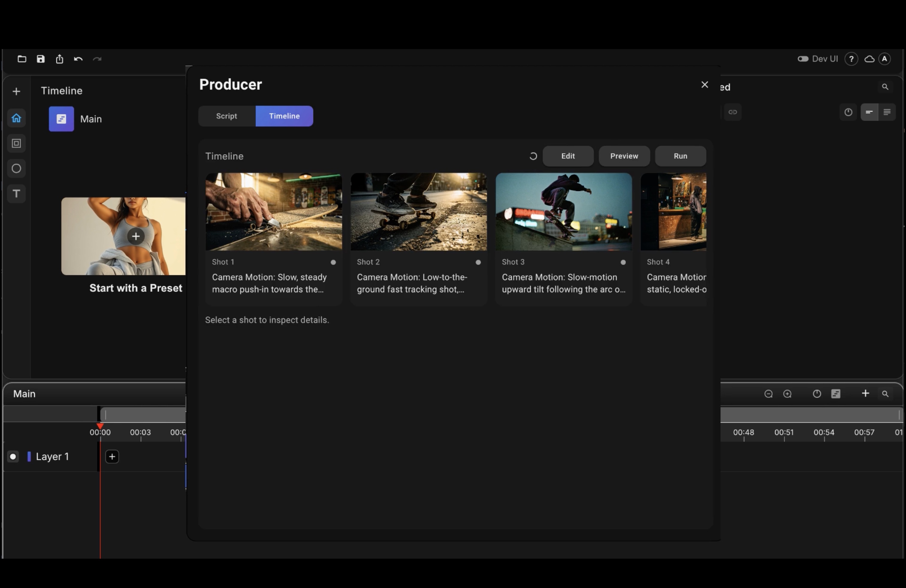This screenshot has width=906, height=588.
Task: Select the Shot 4 thumbnail
Action: 673,212
